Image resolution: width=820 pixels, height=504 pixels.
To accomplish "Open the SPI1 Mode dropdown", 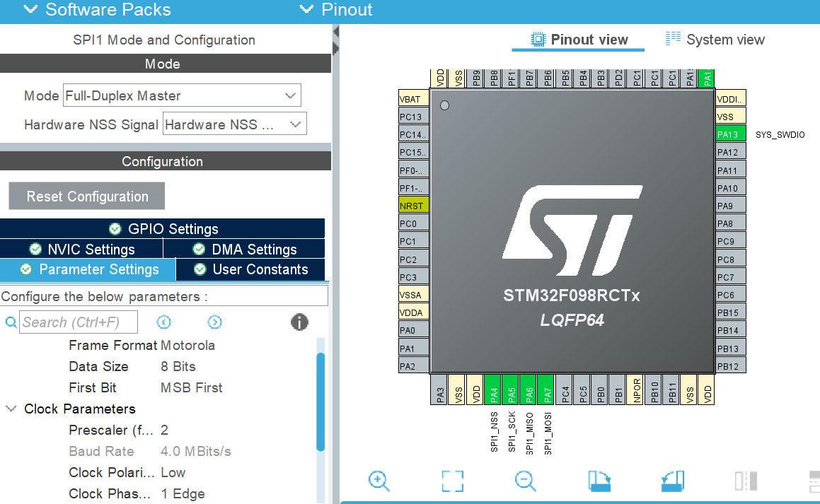I will 289,95.
